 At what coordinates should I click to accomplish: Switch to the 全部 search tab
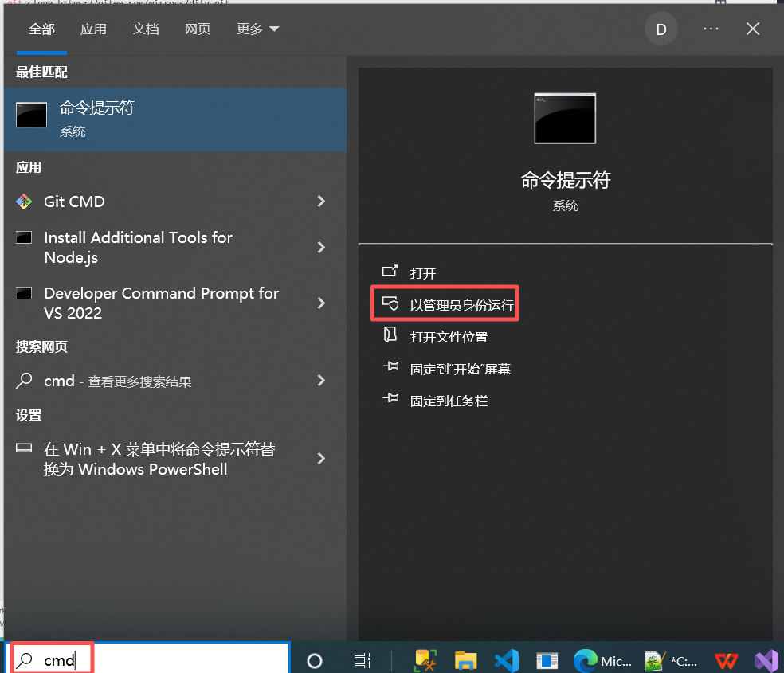coord(41,29)
